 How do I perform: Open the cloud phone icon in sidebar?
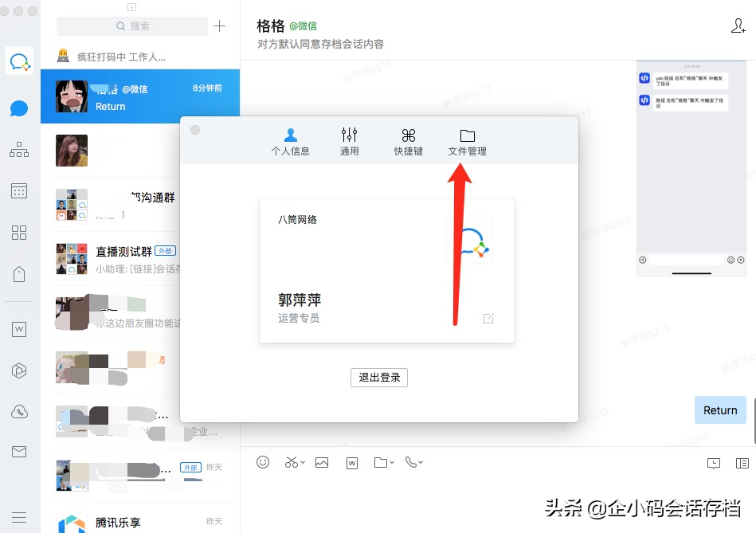point(19,411)
